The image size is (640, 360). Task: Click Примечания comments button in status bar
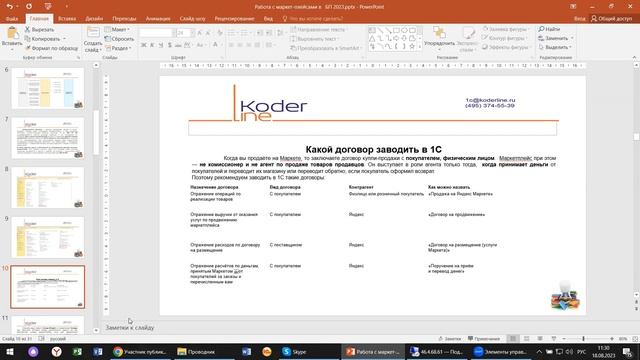click(x=484, y=339)
